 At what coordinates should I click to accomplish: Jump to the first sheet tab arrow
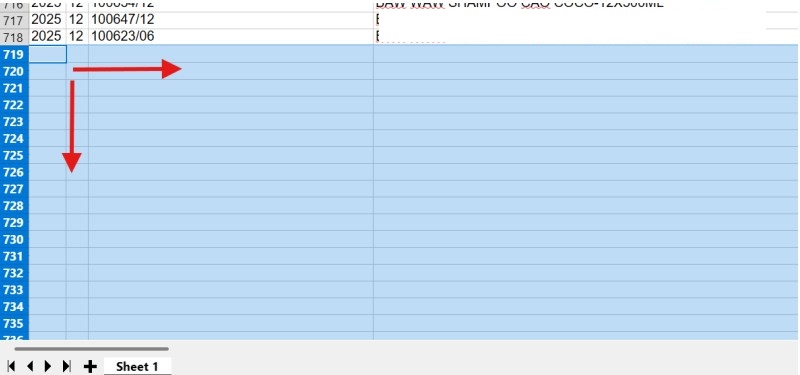[x=12, y=366]
